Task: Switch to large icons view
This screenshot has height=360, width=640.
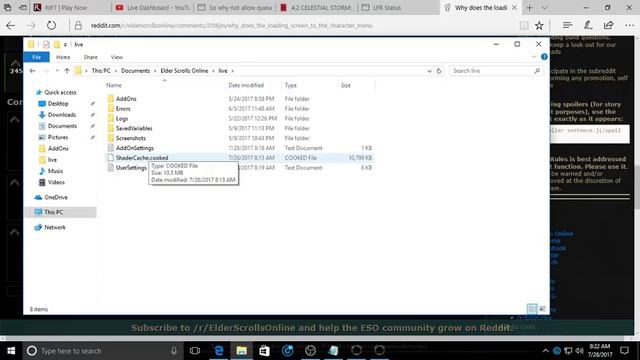Action: click(542, 309)
